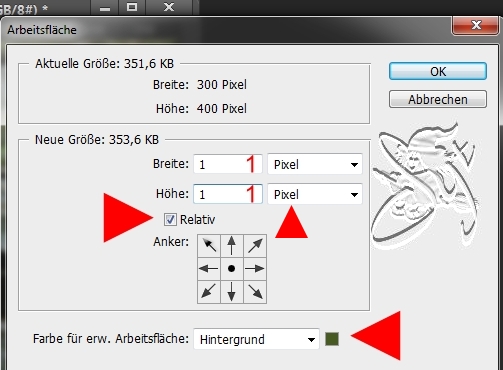Image resolution: width=503 pixels, height=370 pixels.
Task: Click the Breite input field
Action: (228, 164)
